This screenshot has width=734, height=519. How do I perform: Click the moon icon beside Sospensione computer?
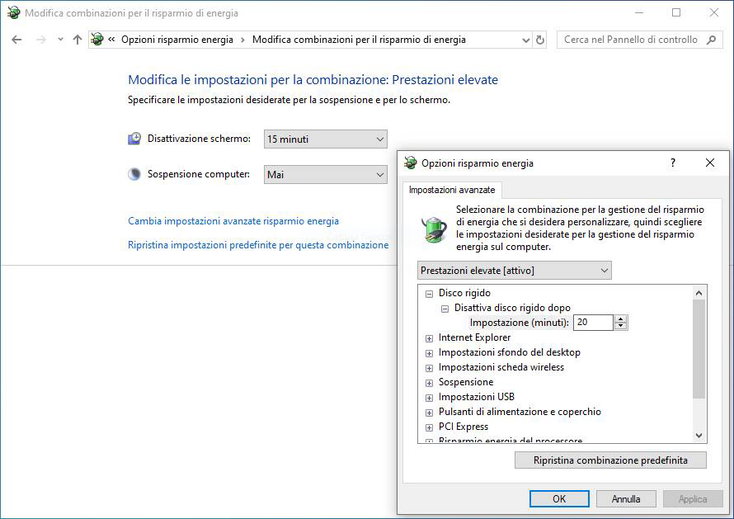click(134, 174)
